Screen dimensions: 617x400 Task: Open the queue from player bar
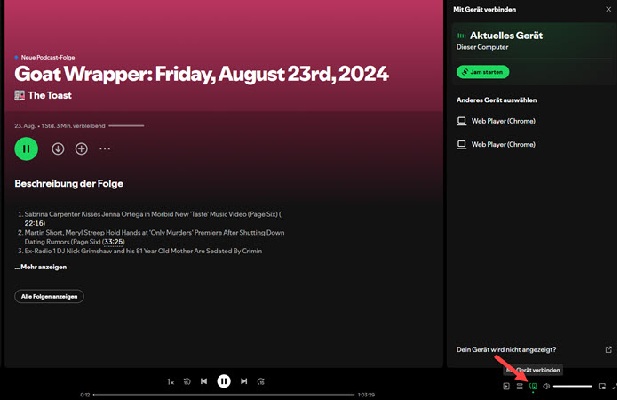tap(519, 386)
